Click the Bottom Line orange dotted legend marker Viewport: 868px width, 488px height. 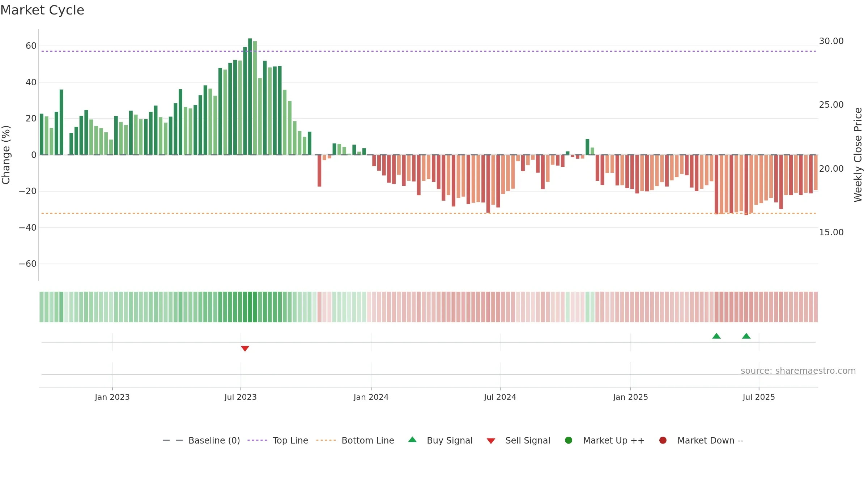tap(326, 440)
